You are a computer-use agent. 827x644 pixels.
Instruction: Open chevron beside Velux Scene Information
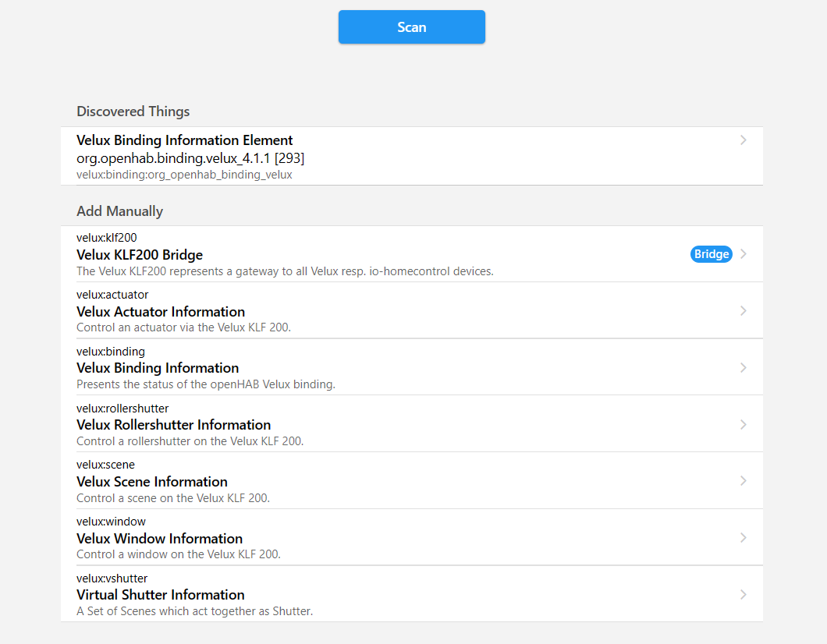744,481
